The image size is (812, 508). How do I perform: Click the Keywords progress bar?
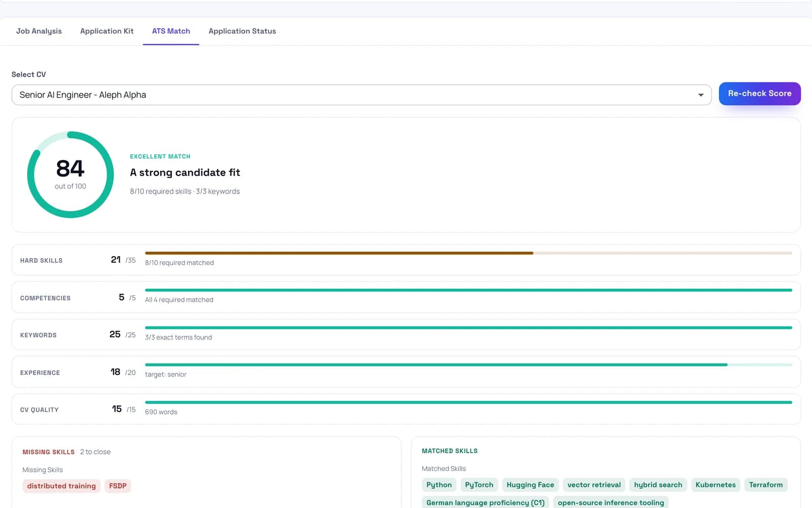[x=468, y=328]
